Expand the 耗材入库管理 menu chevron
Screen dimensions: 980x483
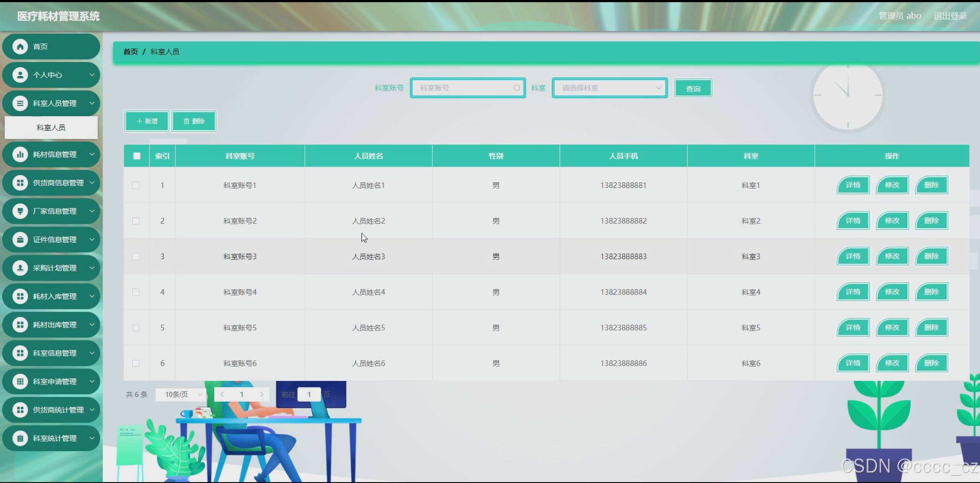[x=92, y=296]
